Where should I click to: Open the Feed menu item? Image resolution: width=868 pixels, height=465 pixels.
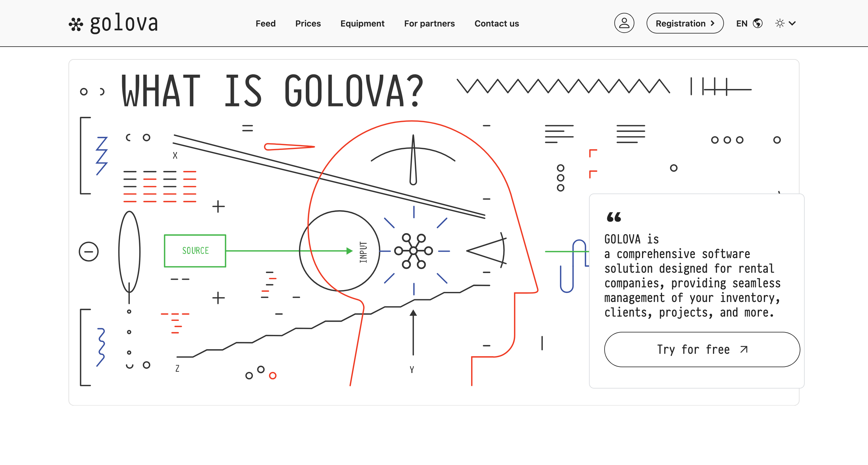[266, 23]
